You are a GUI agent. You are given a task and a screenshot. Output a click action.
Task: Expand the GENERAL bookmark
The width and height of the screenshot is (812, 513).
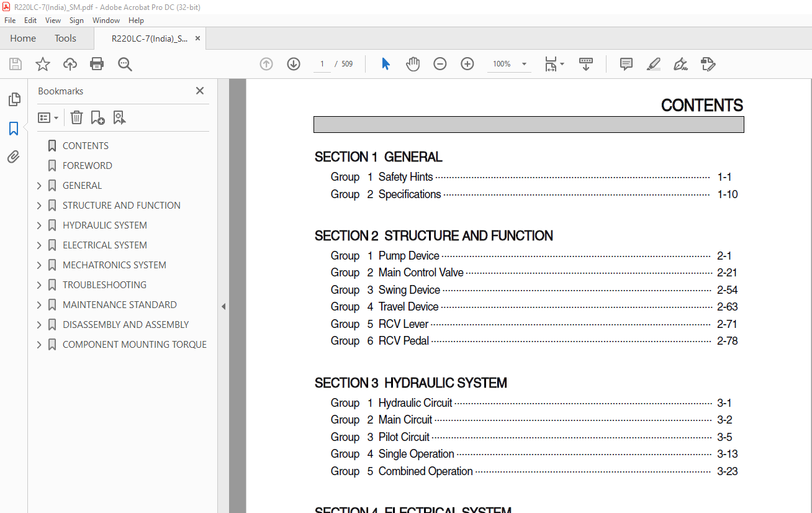pyautogui.click(x=40, y=186)
